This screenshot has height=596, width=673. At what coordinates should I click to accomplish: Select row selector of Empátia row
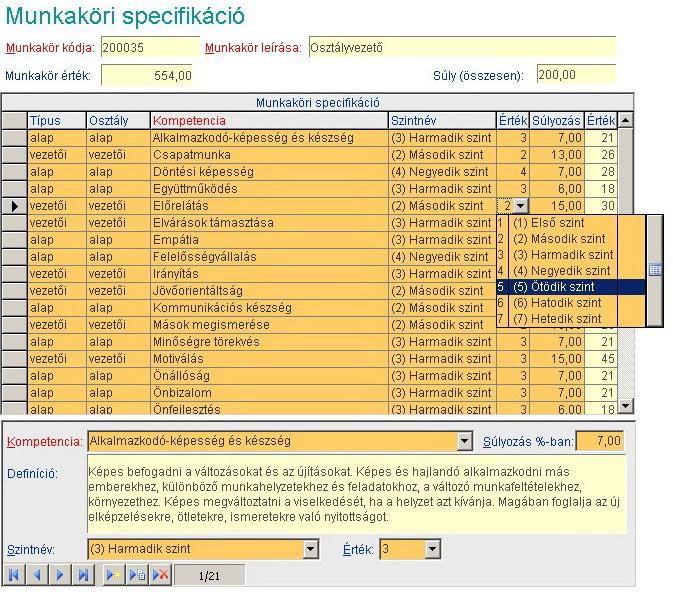pyautogui.click(x=15, y=240)
